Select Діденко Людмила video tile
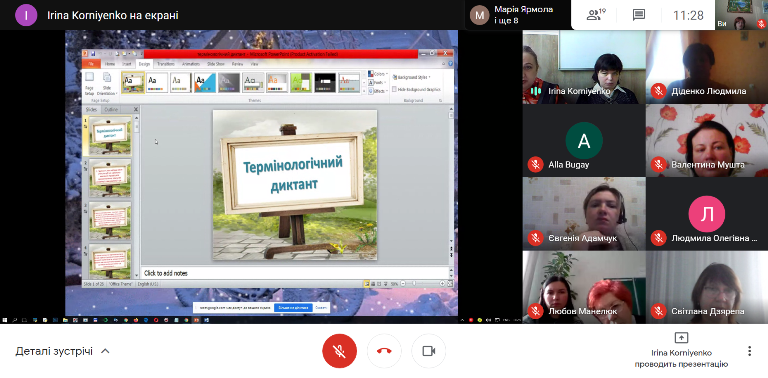 [707, 67]
